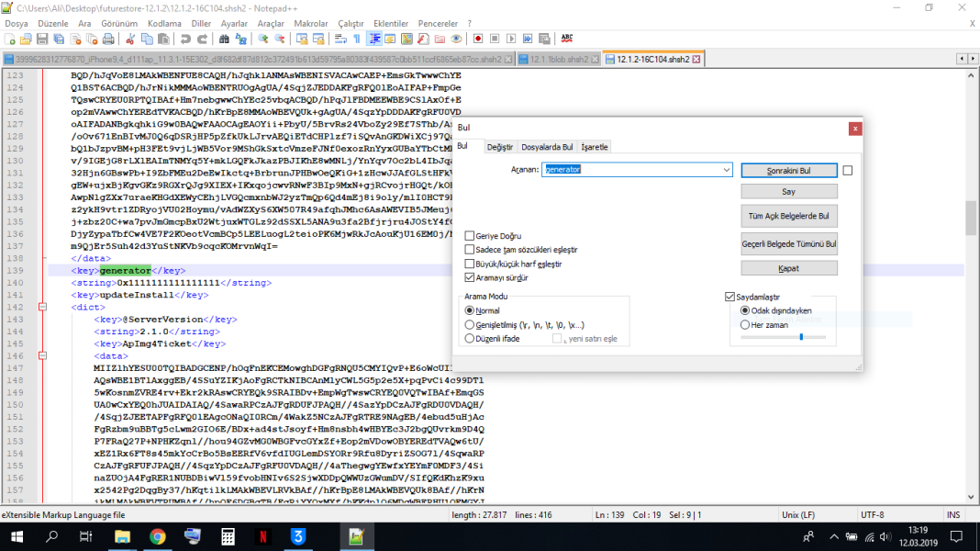The width and height of the screenshot is (980, 551).
Task: Click the binoculars Find icon in toolbar
Action: (224, 39)
